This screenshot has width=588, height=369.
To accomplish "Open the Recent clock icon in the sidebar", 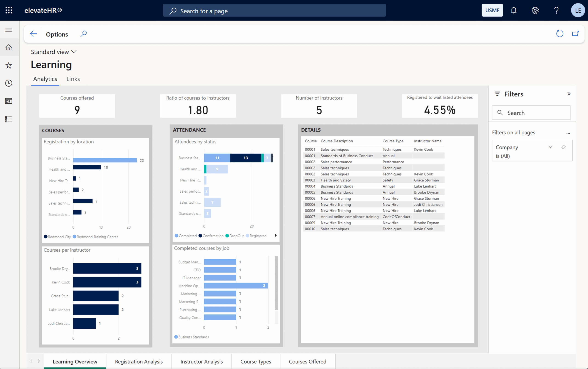I will [x=9, y=83].
